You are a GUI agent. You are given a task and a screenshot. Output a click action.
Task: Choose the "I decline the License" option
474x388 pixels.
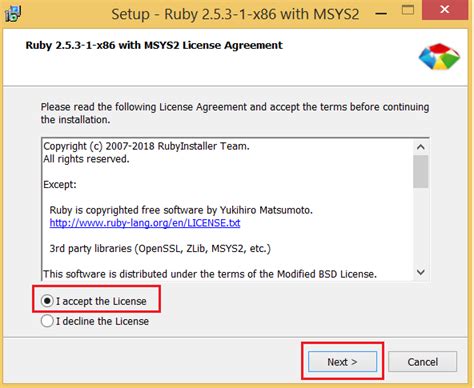(47, 321)
